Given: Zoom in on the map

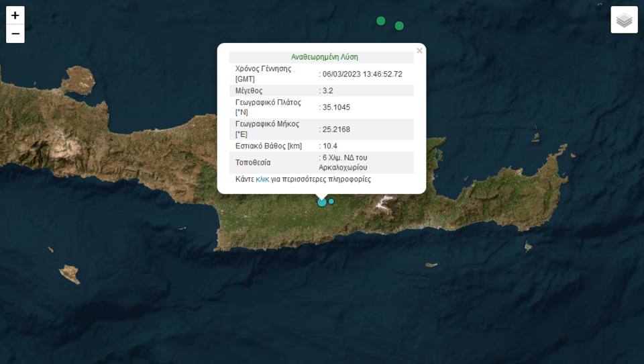Looking at the screenshot, I should click(15, 15).
